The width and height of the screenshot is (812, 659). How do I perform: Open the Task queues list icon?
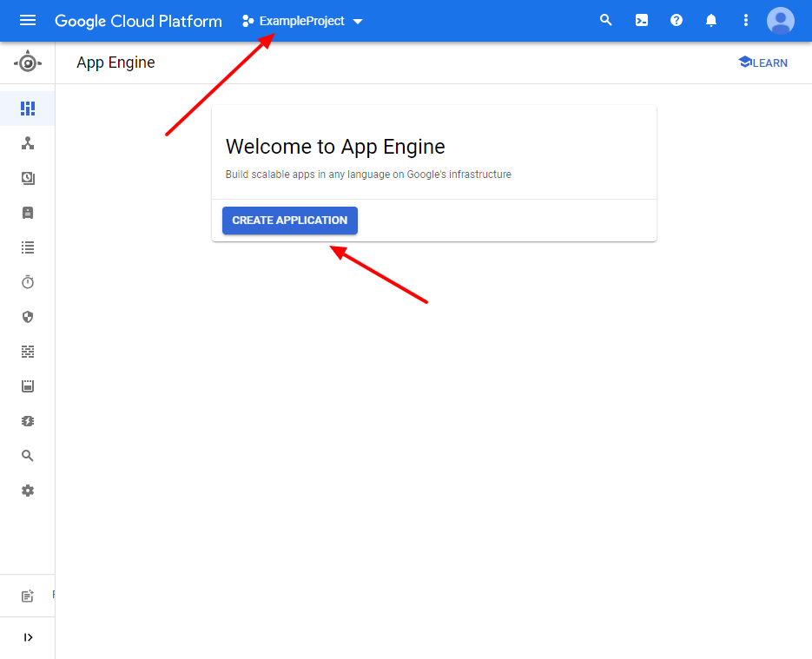click(x=28, y=247)
